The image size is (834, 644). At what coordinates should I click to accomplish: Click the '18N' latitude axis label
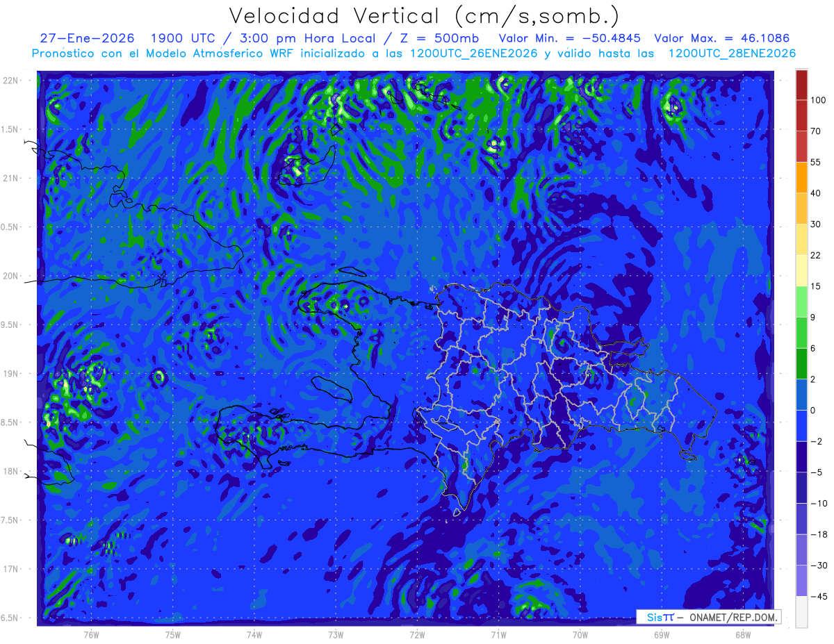11,472
